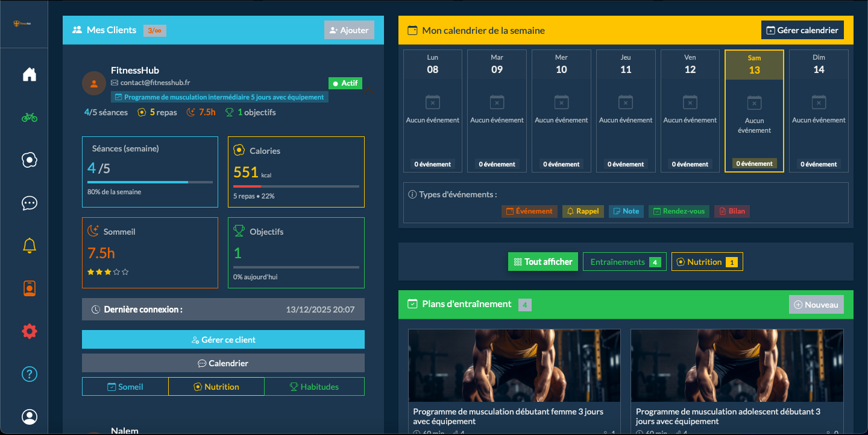Open the 'Someil' tab
Viewport: 868px width, 435px height.
click(x=125, y=386)
